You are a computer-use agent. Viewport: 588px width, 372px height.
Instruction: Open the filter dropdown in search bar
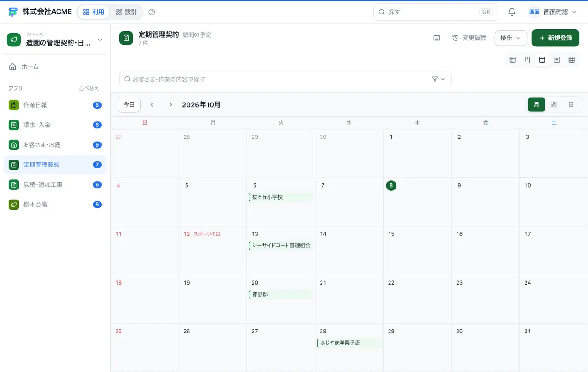pyautogui.click(x=439, y=79)
